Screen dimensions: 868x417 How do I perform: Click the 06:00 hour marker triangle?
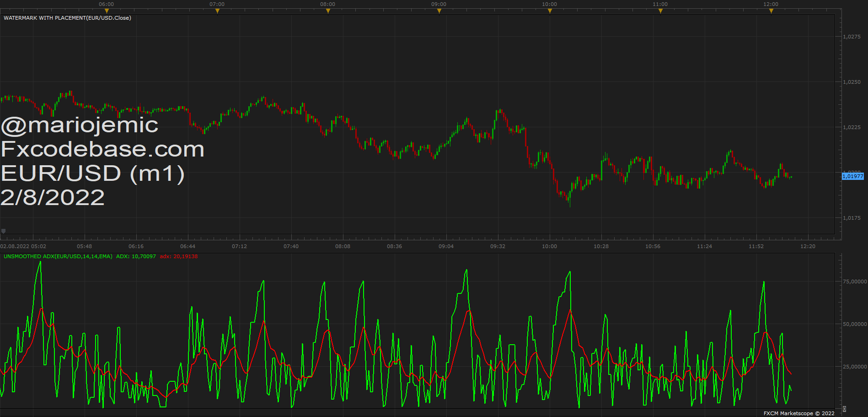point(107,11)
